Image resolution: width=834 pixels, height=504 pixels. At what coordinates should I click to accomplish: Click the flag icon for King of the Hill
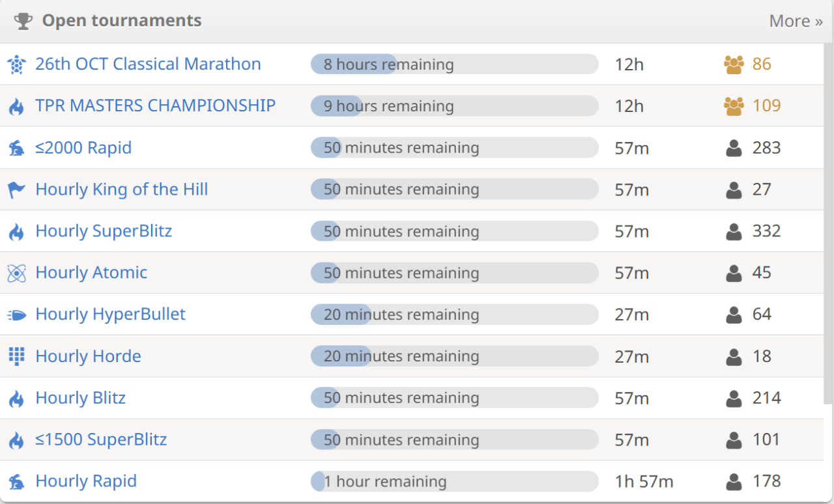16,189
